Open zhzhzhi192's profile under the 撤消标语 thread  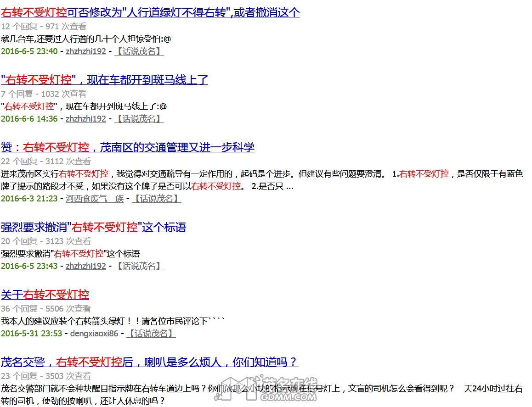86,266
